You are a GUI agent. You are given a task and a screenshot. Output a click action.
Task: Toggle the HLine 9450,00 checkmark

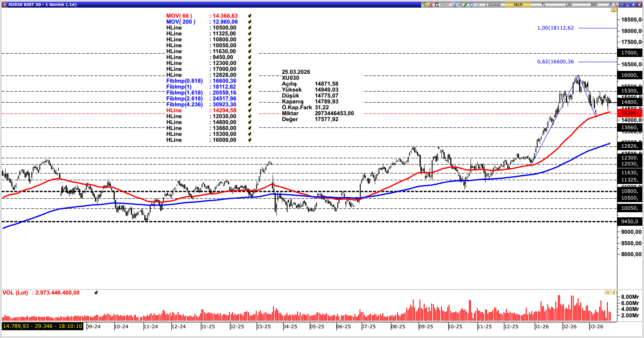pos(250,57)
